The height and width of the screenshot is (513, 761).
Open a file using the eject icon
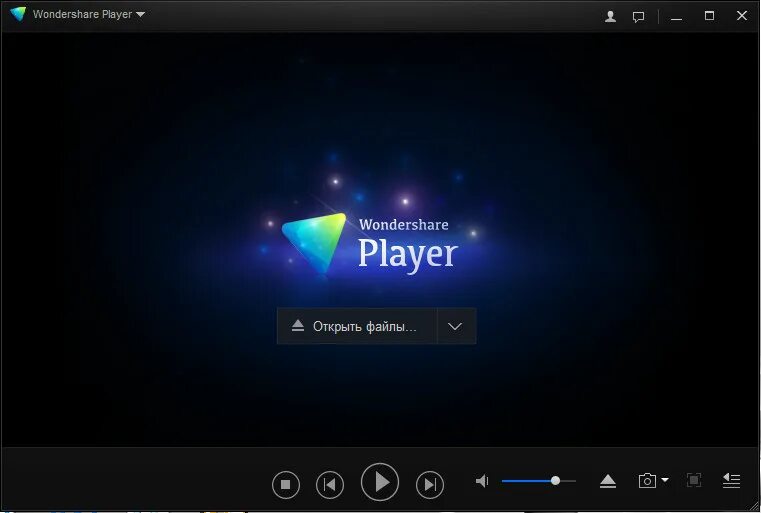pyautogui.click(x=608, y=481)
